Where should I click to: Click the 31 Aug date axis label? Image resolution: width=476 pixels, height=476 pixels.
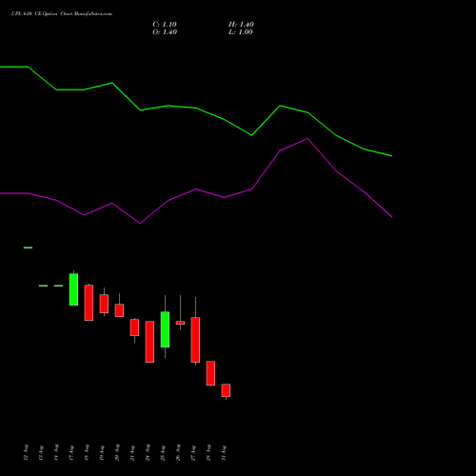coord(224,453)
